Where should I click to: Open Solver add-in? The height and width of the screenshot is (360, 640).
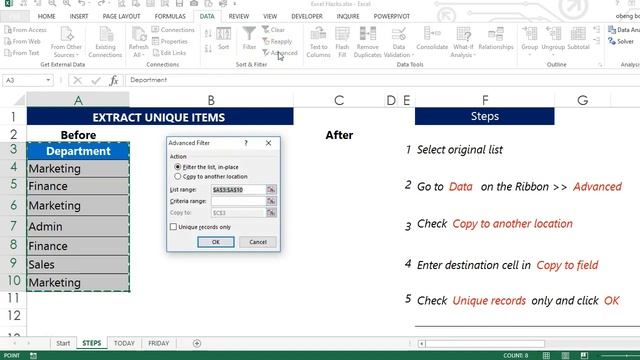(621, 41)
